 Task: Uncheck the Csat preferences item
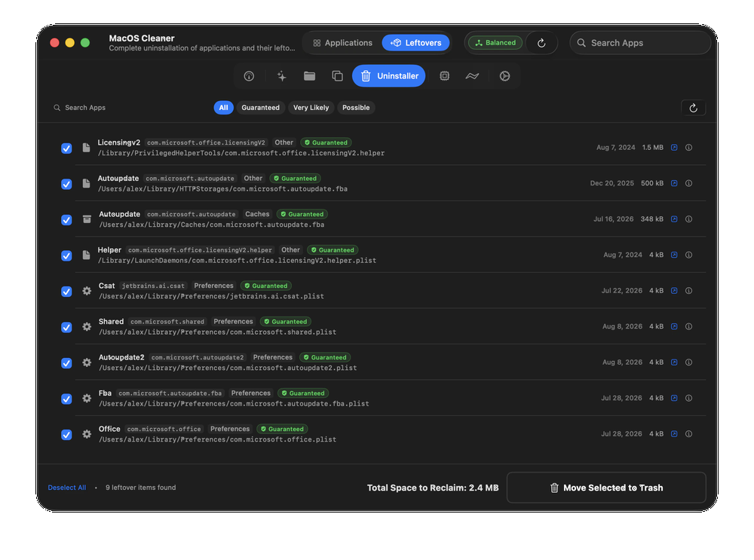point(66,291)
